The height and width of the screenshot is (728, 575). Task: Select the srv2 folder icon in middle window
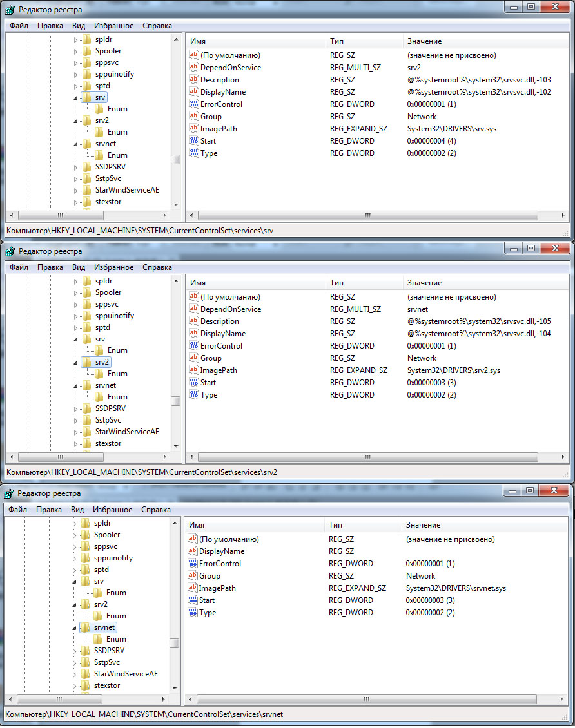click(87, 361)
